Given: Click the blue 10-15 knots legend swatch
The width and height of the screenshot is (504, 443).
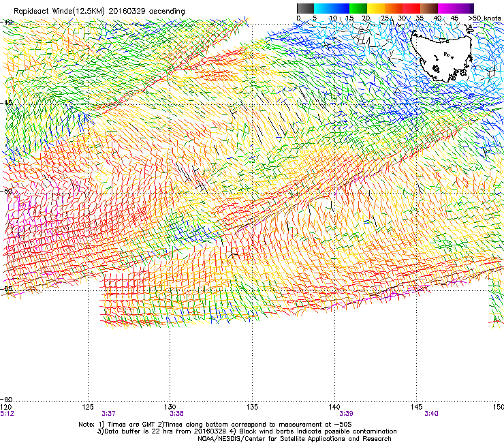Looking at the screenshot, I should 341,8.
